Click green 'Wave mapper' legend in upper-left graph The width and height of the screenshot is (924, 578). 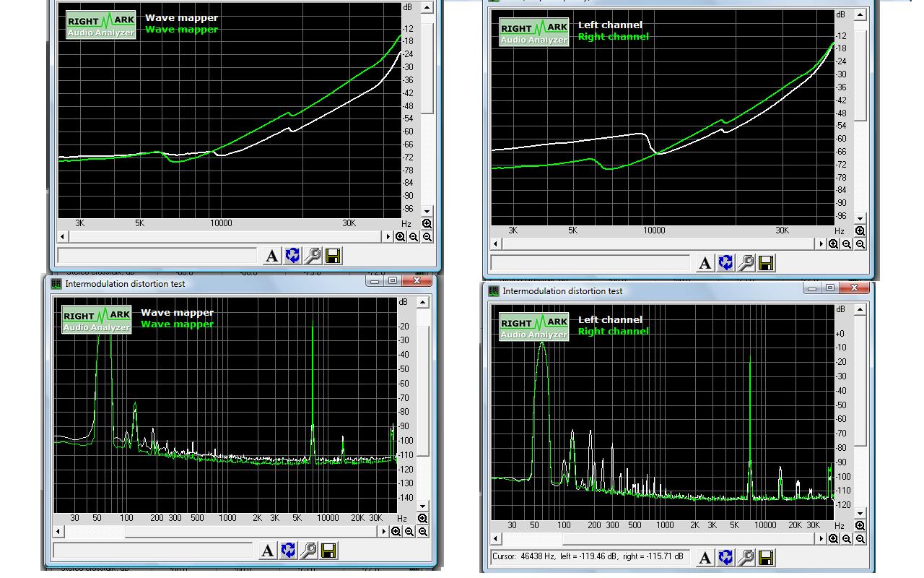pos(181,30)
